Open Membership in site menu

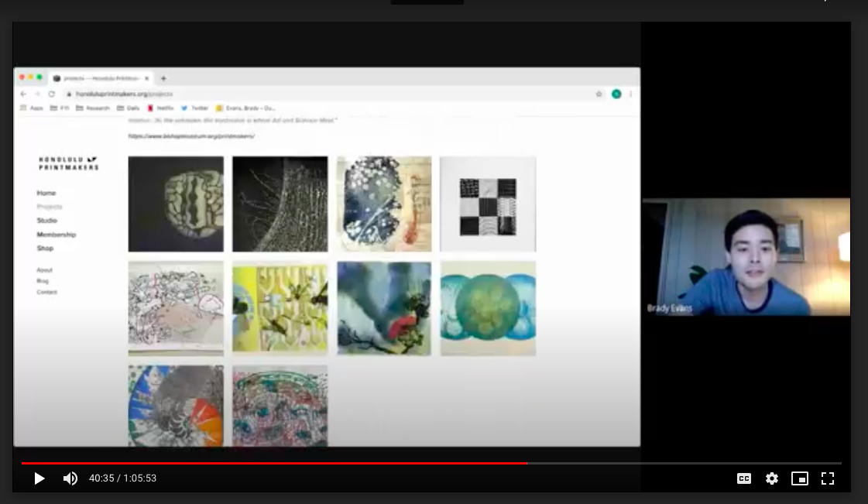click(57, 235)
